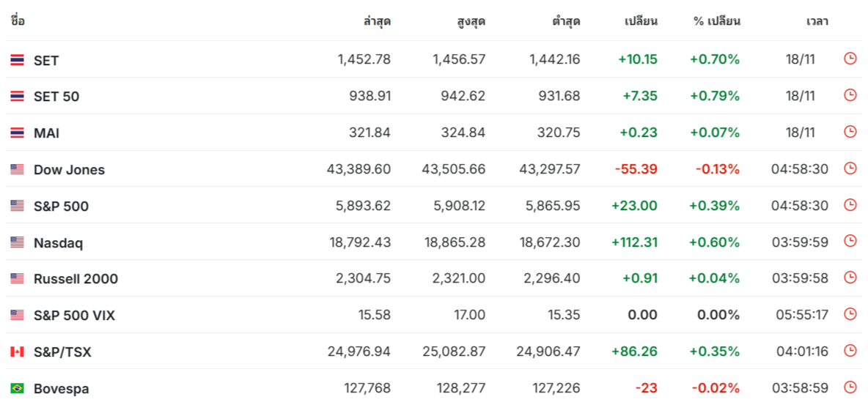Click the clock icon for Russell 2000
Viewport: 868px width, 402px height.
point(850,278)
